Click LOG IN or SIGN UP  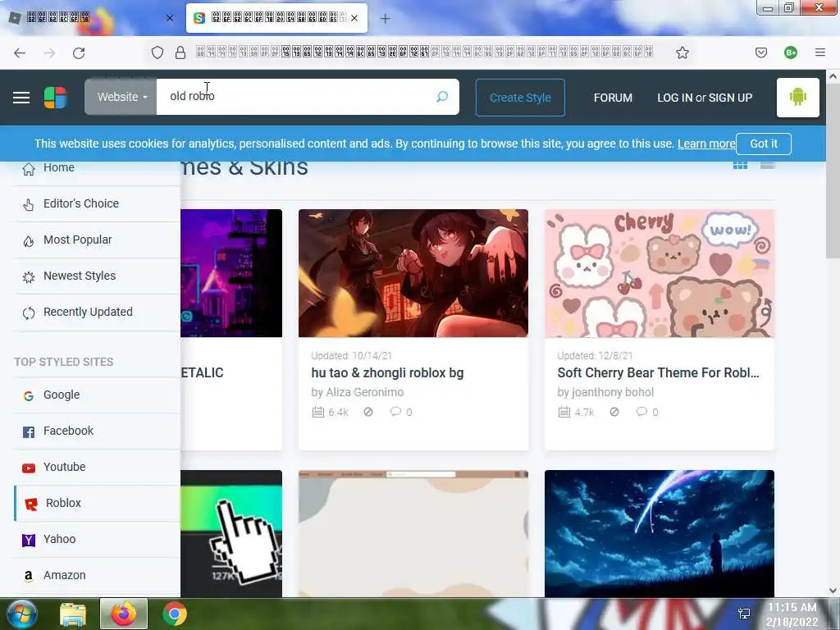click(x=705, y=98)
